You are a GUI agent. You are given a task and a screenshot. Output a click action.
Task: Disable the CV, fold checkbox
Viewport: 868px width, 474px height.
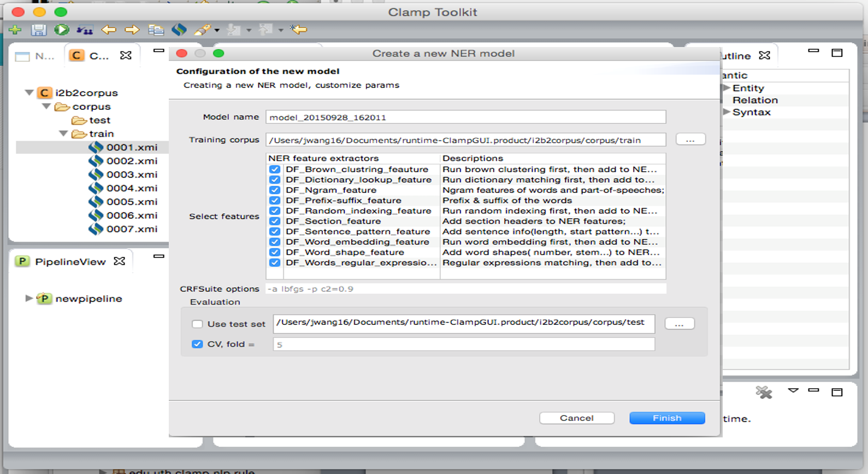(x=197, y=344)
